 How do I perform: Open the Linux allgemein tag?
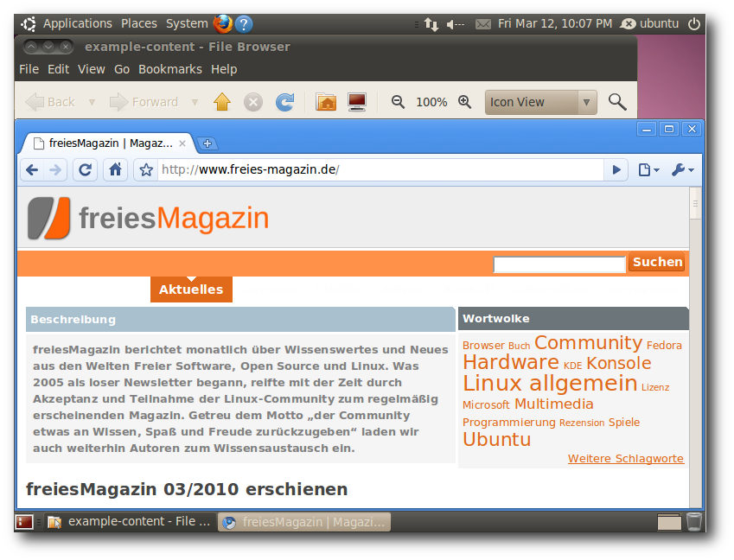point(550,383)
